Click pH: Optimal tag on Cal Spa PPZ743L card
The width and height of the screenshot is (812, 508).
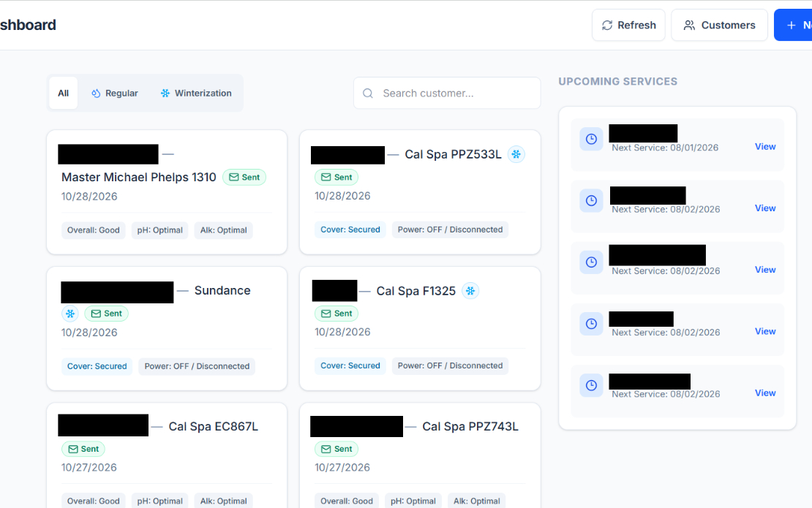coord(413,501)
